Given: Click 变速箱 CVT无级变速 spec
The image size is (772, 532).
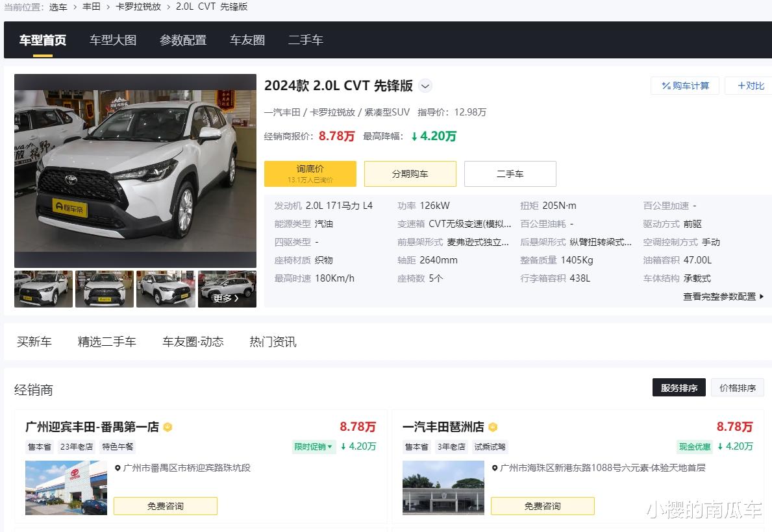Looking at the screenshot, I should point(454,224).
